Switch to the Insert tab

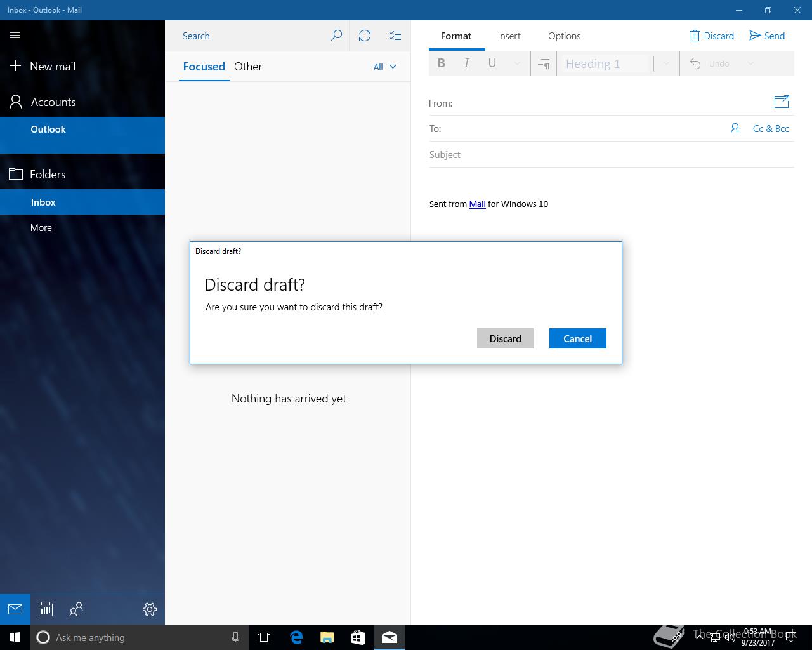[x=509, y=36]
